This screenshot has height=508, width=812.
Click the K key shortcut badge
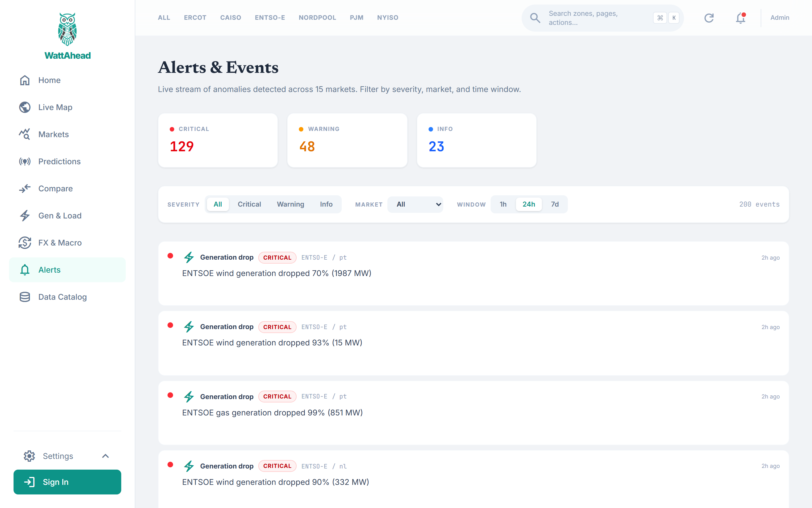coord(674,18)
